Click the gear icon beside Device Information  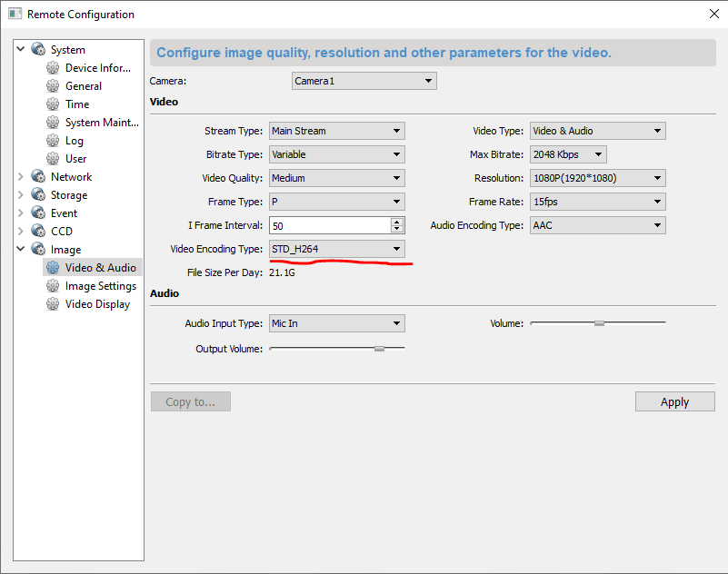click(x=53, y=68)
